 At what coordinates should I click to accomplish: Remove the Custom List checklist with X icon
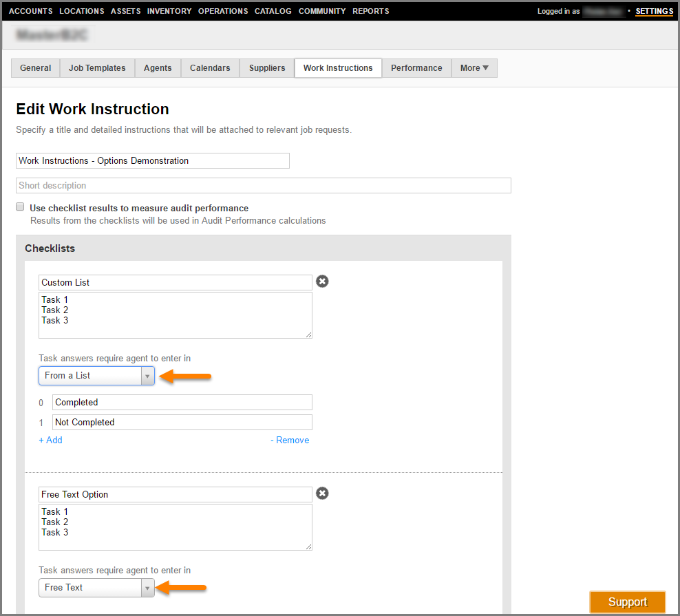[322, 282]
